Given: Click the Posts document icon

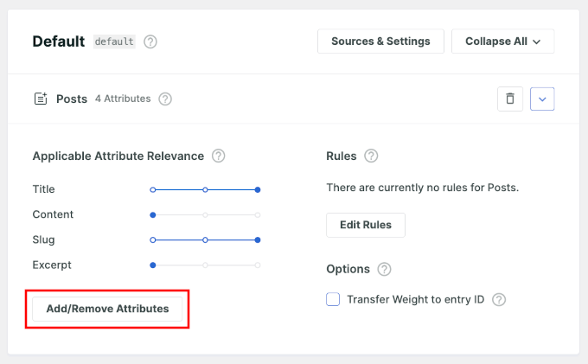Looking at the screenshot, I should coord(40,99).
